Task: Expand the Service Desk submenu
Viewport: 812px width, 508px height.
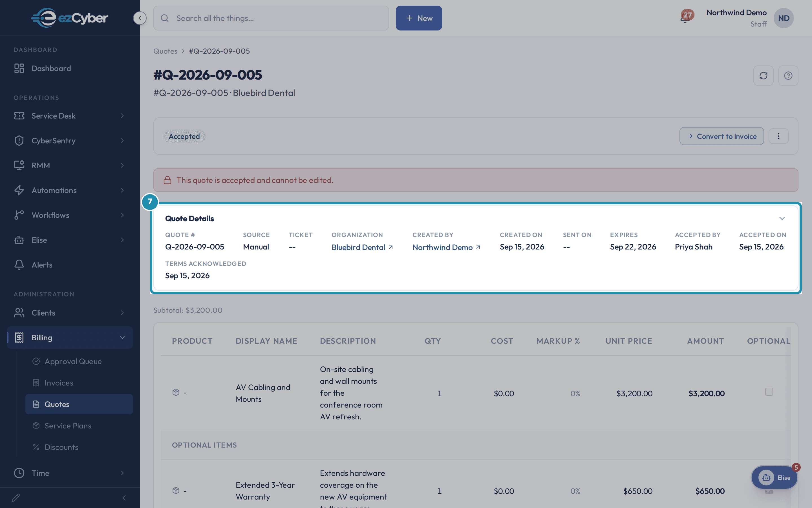Action: (x=122, y=116)
